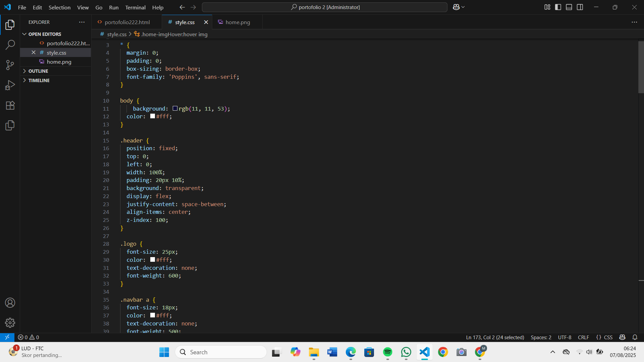Open Accounts menu in activity bar
This screenshot has width=644, height=362.
(x=10, y=303)
